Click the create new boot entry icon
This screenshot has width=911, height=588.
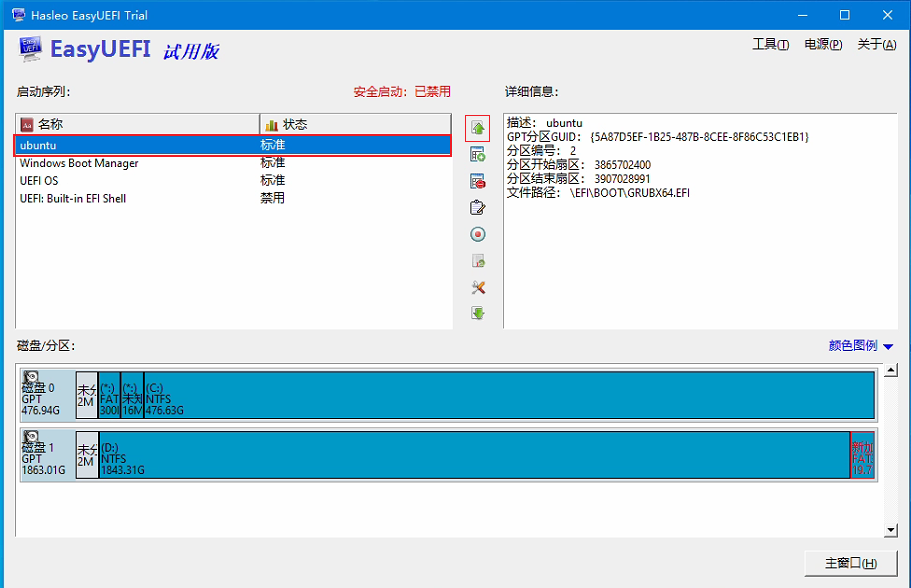point(478,155)
